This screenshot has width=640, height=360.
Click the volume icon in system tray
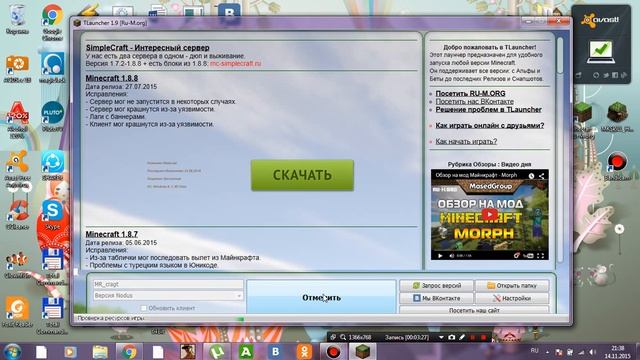[x=592, y=352]
